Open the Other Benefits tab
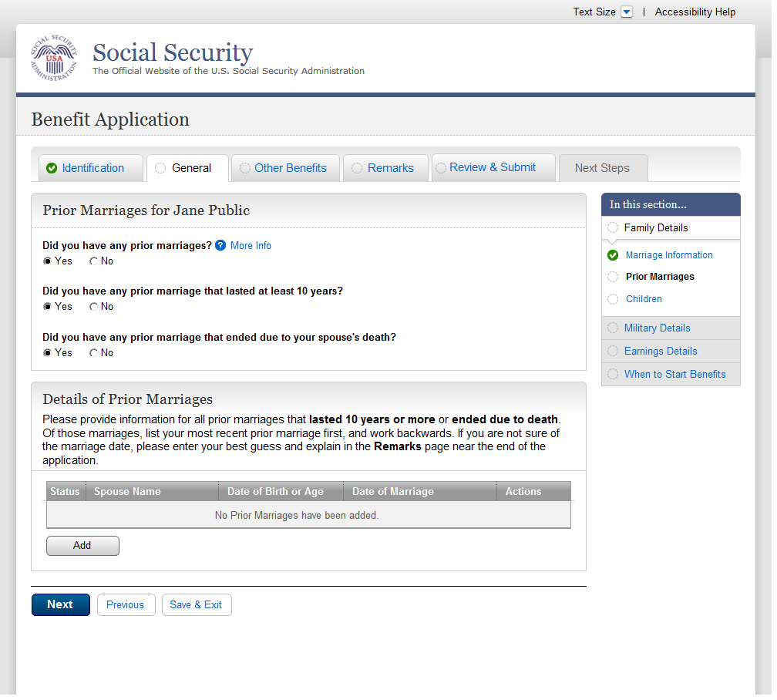This screenshot has height=700, width=777. click(290, 169)
